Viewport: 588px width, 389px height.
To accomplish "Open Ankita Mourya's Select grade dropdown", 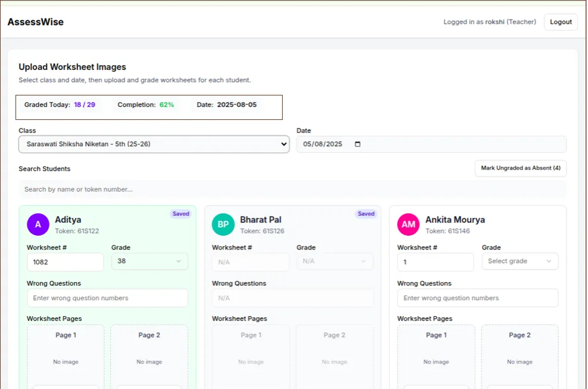I will [519, 261].
